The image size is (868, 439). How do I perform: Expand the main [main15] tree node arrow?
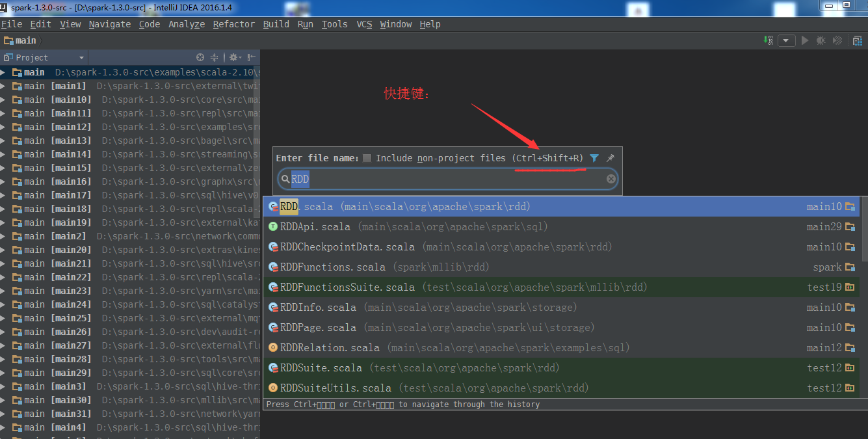(x=4, y=168)
